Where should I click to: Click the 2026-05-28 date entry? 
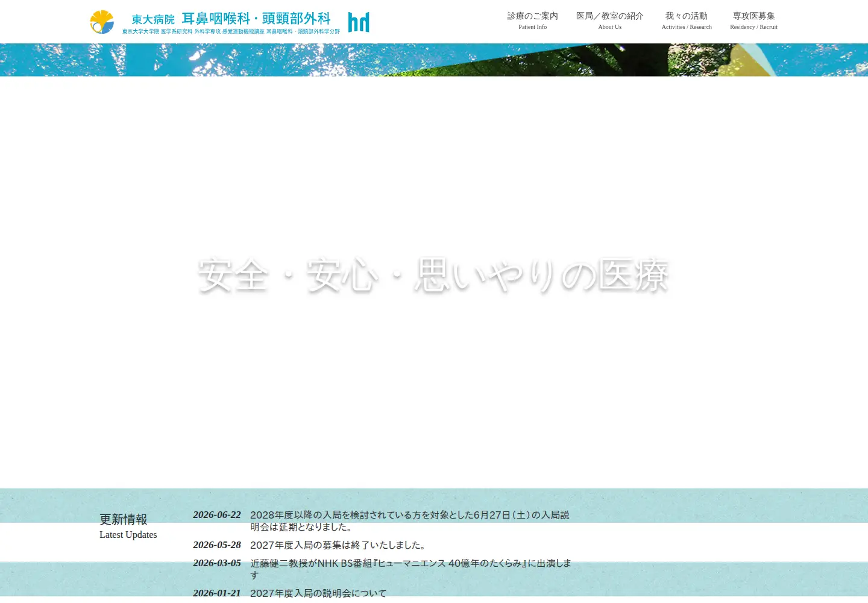(x=217, y=545)
